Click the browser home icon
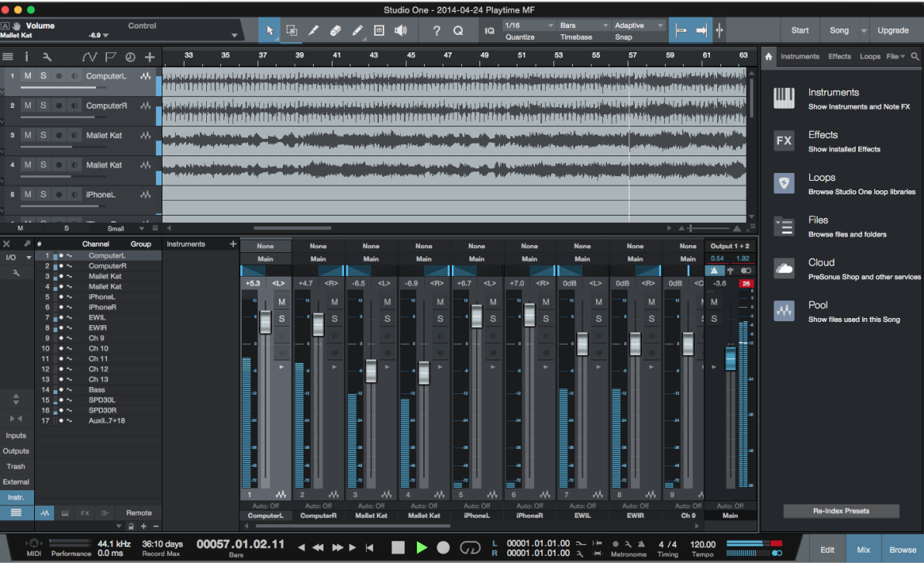Screen dimensions: 924x563 tap(769, 56)
